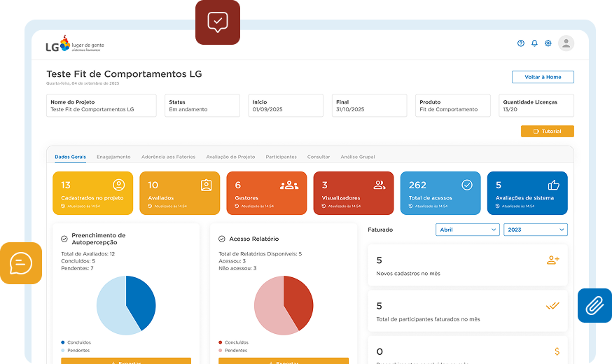Click the orange chat bubble floating icon
The height and width of the screenshot is (364, 612).
(x=21, y=263)
